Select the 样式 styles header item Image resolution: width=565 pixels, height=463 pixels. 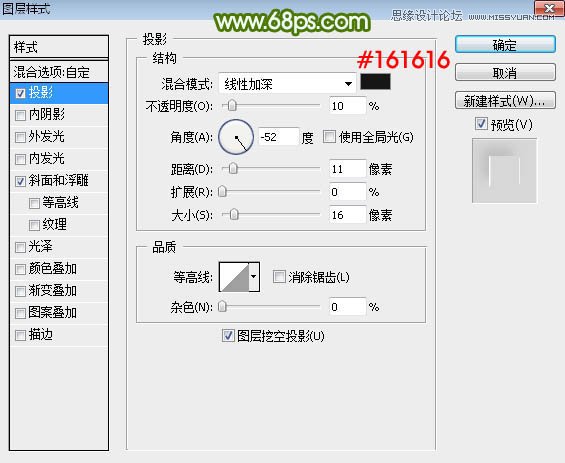(59, 47)
